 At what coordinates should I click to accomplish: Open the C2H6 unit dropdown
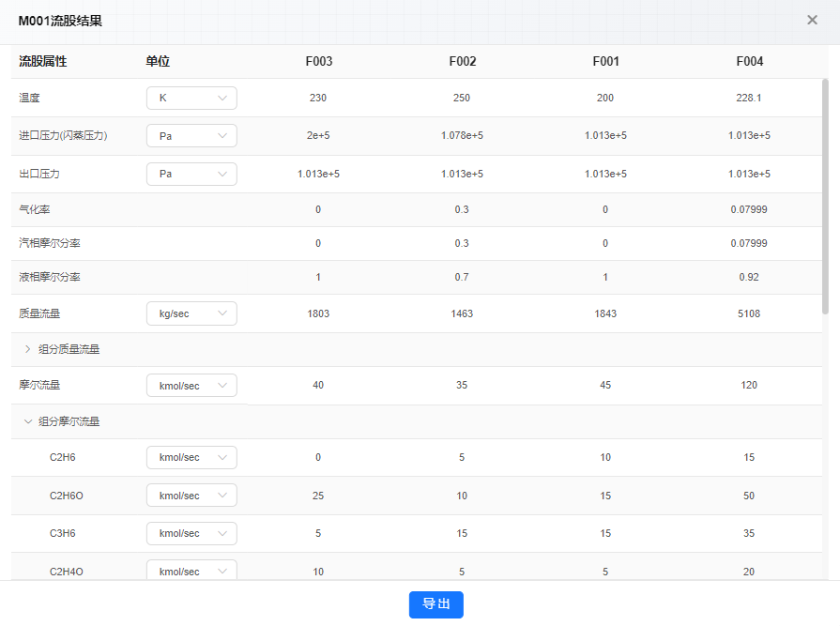pyautogui.click(x=191, y=457)
